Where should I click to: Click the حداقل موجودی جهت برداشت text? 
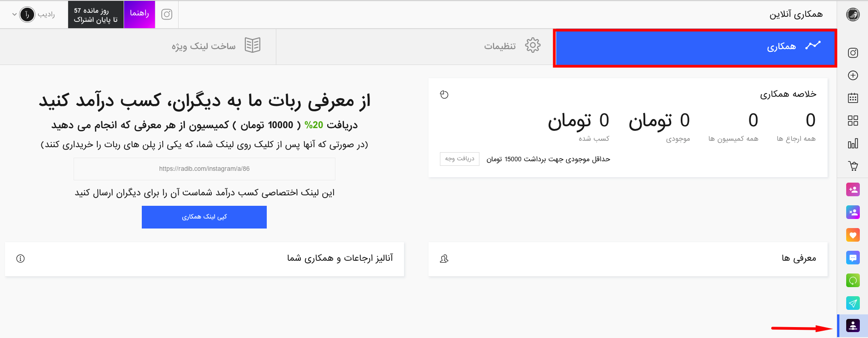[548, 159]
